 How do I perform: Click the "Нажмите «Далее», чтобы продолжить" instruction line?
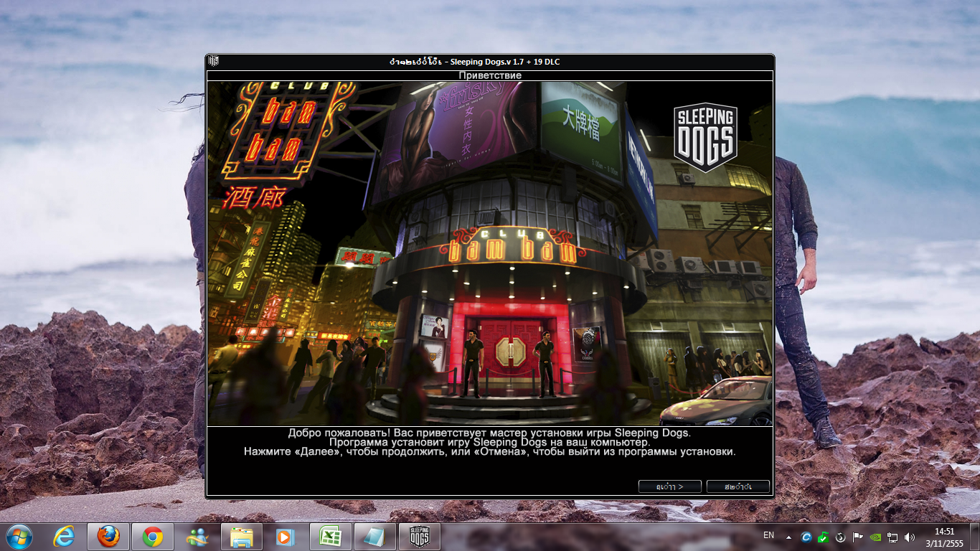pos(490,451)
